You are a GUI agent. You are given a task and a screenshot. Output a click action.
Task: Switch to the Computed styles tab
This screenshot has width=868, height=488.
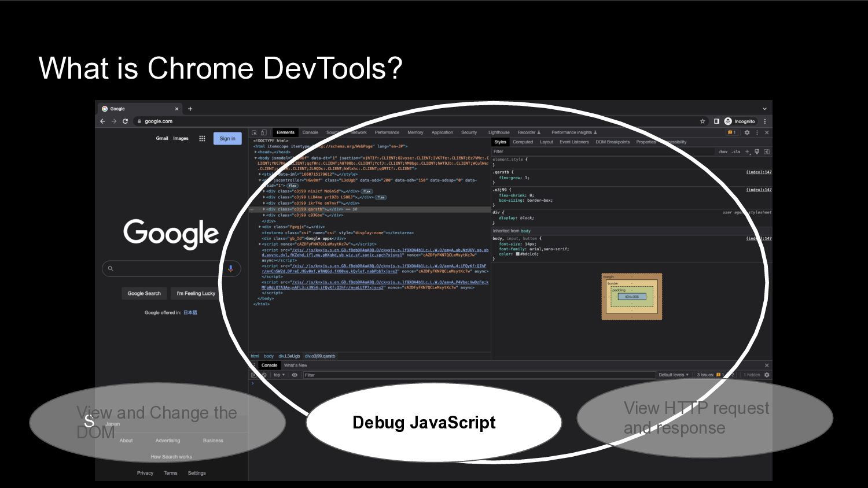point(523,142)
